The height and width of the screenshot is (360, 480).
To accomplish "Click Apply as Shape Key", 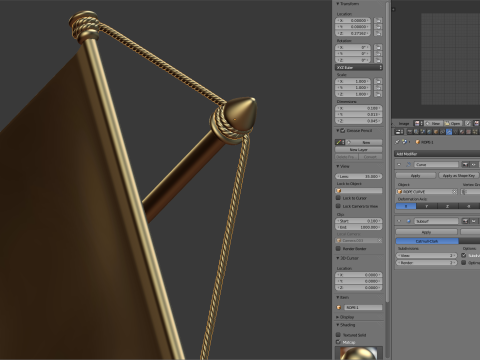I will click(459, 175).
